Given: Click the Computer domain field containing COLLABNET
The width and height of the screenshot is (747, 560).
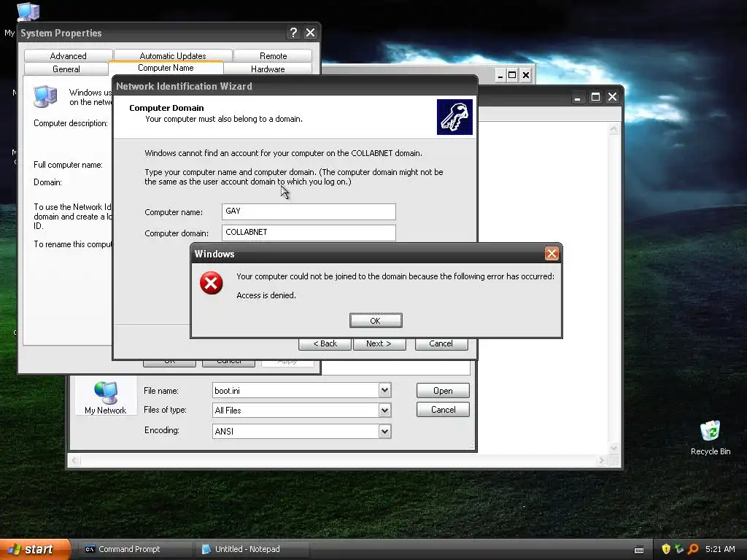Looking at the screenshot, I should click(309, 233).
